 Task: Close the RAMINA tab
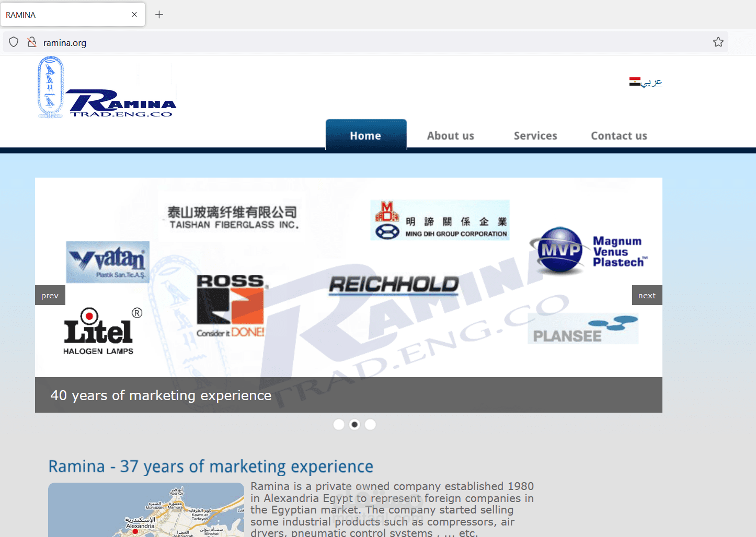(134, 15)
